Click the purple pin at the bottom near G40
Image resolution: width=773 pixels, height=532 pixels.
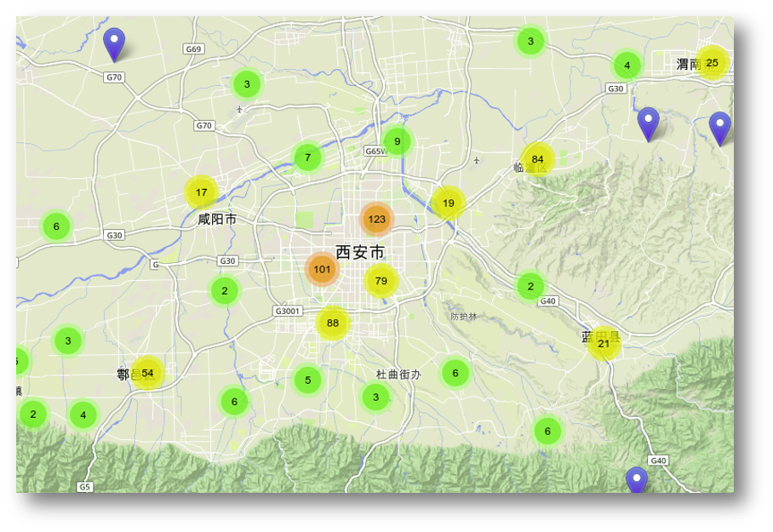tap(637, 480)
